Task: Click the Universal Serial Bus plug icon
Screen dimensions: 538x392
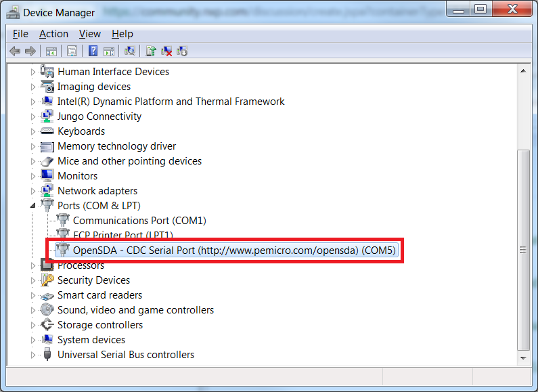Action: [47, 354]
